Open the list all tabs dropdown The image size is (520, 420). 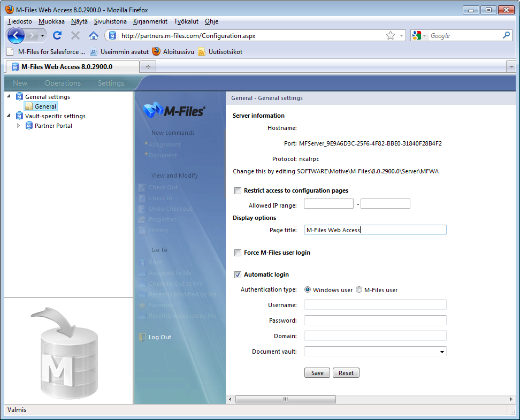[x=511, y=67]
